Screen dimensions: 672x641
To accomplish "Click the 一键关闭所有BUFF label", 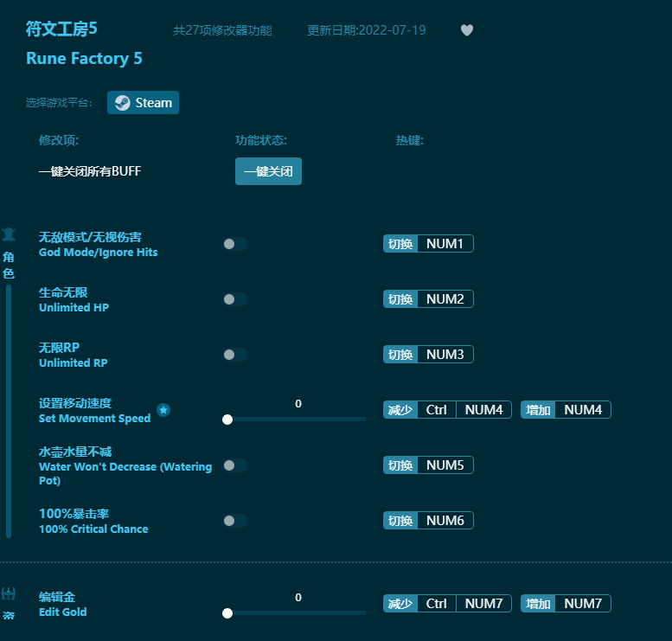I will pyautogui.click(x=90, y=171).
